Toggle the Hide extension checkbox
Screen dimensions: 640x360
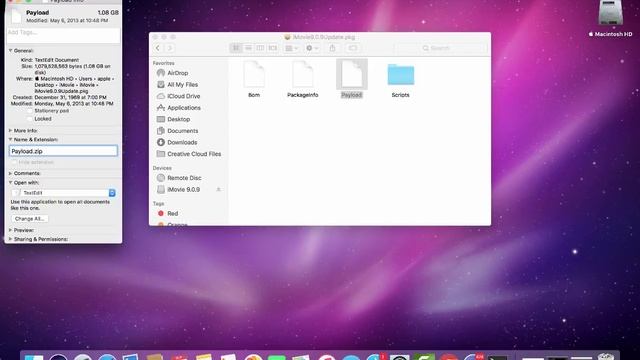(14, 162)
